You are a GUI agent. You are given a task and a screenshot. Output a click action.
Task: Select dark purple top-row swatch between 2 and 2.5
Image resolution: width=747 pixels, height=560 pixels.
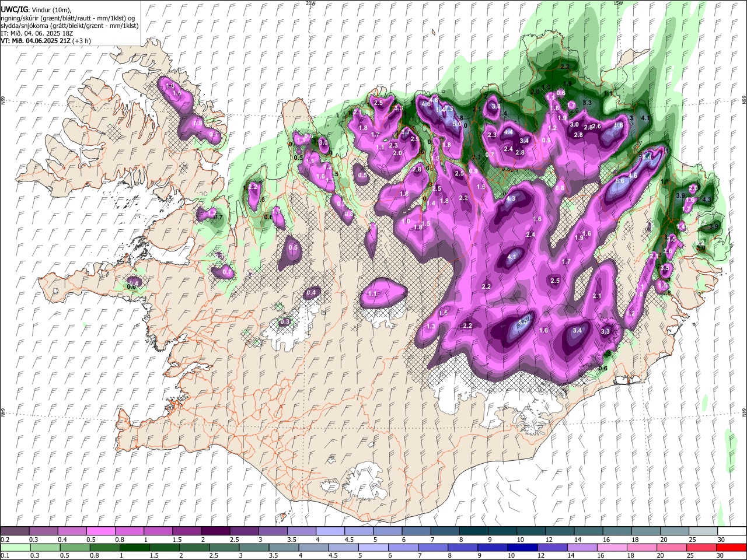point(215,531)
